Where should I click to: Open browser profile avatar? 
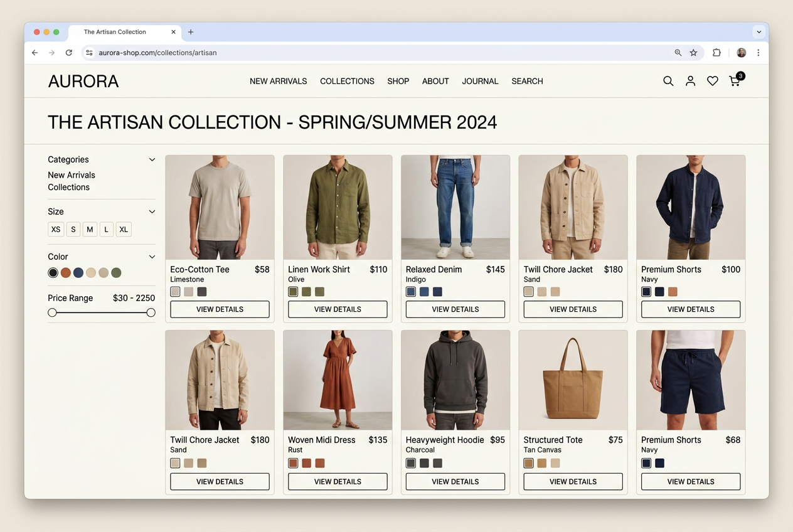(742, 53)
